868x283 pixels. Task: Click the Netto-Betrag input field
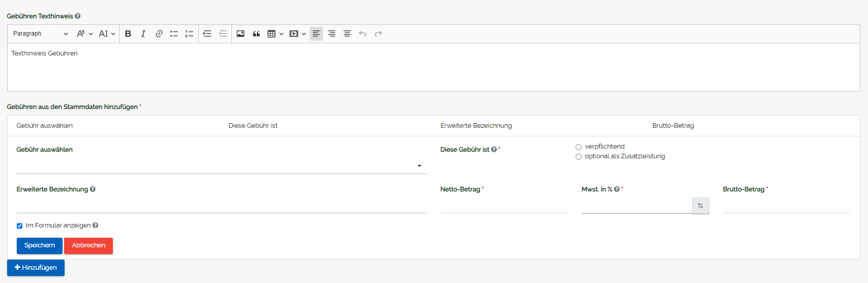[503, 206]
